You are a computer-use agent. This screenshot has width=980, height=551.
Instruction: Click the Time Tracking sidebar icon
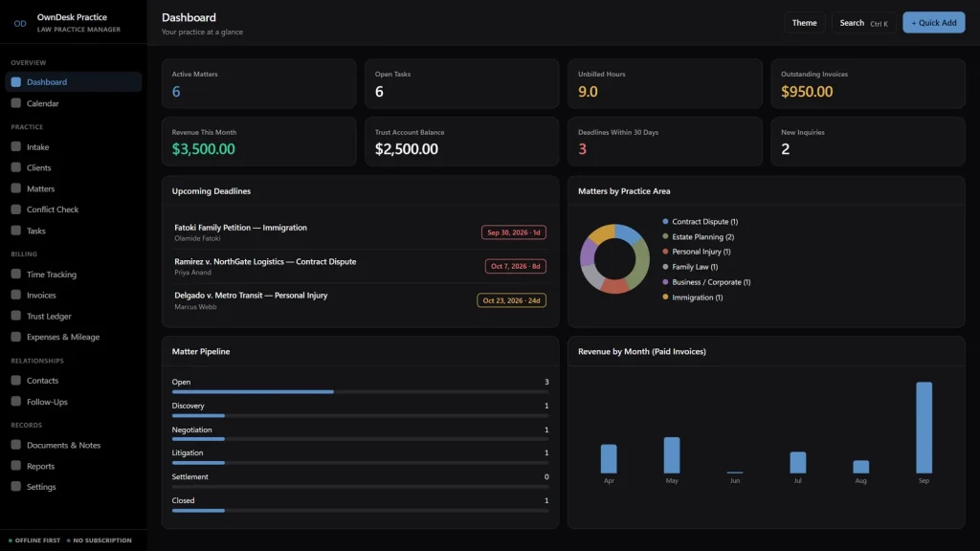15,274
